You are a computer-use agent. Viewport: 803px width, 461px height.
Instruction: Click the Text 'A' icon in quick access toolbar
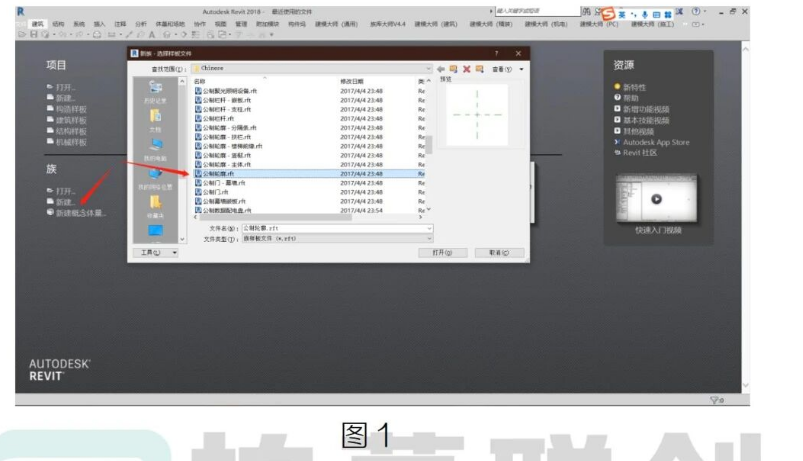point(152,35)
